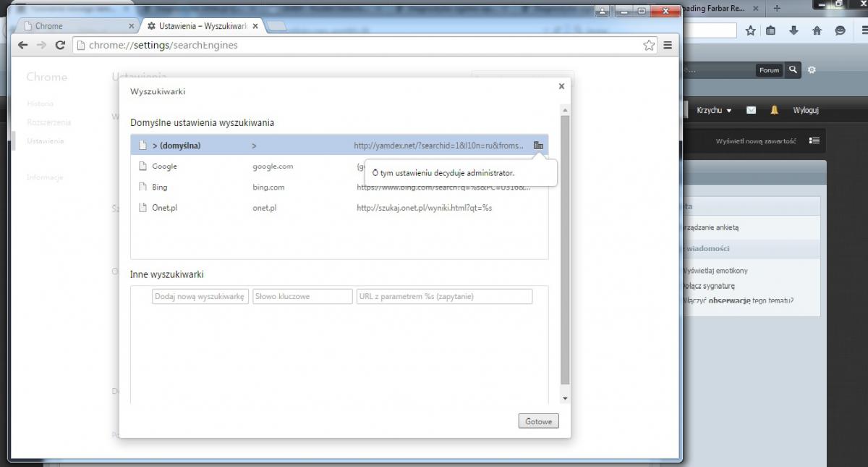Image resolution: width=868 pixels, height=467 pixels.
Task: Select the Google search engine row
Action: 339,167
